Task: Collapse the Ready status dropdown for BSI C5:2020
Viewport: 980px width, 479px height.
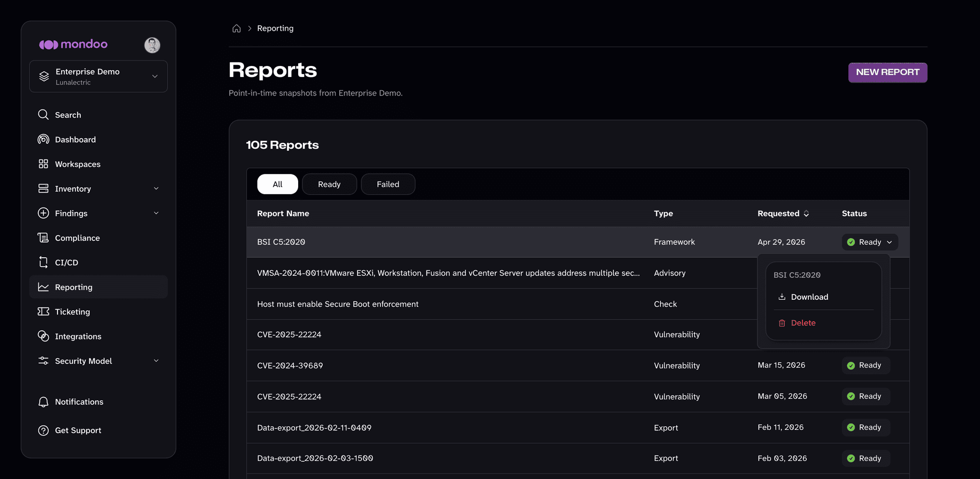Action: point(870,242)
